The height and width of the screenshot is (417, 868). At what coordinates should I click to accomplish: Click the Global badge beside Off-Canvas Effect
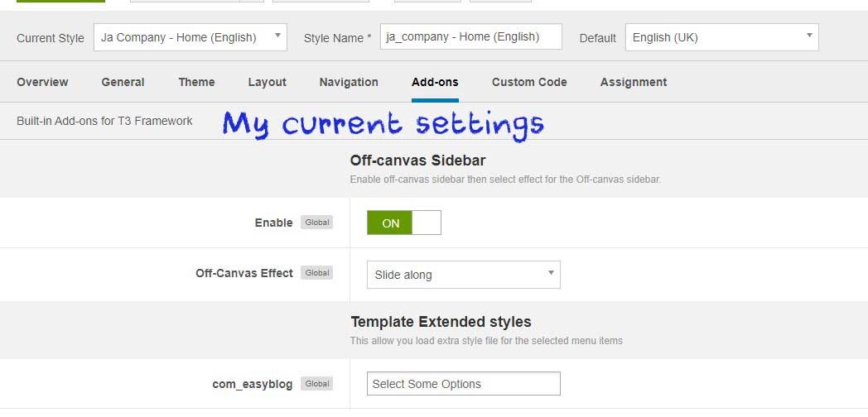coord(316,273)
